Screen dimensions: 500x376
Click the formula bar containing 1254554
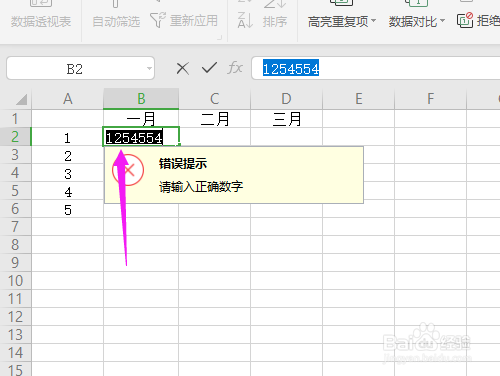click(x=376, y=69)
